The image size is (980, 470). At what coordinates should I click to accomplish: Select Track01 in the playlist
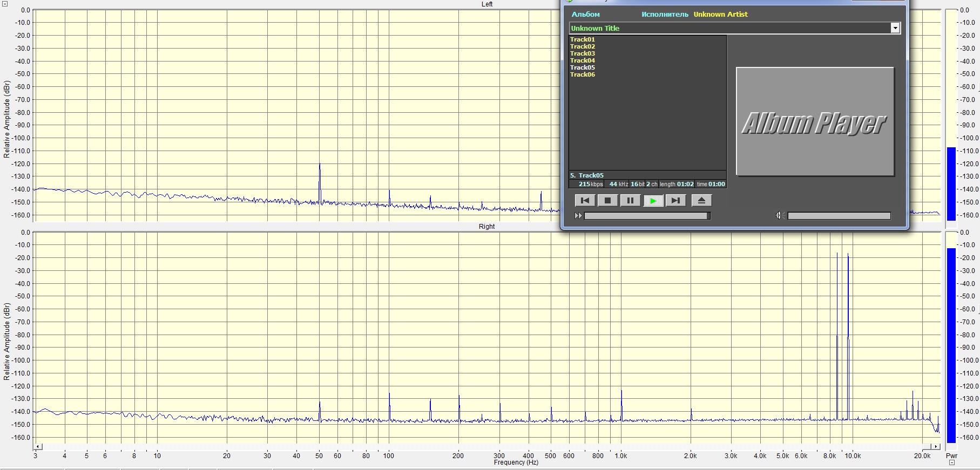pos(583,39)
